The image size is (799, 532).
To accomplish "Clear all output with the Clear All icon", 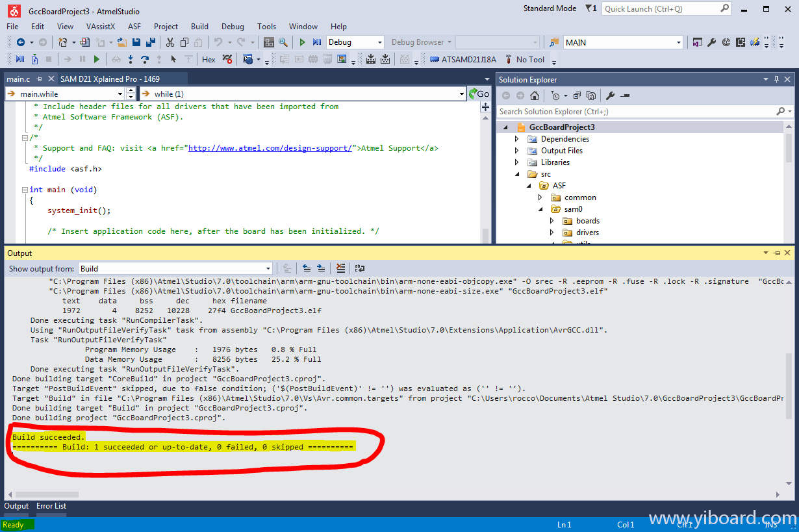I will pos(341,268).
